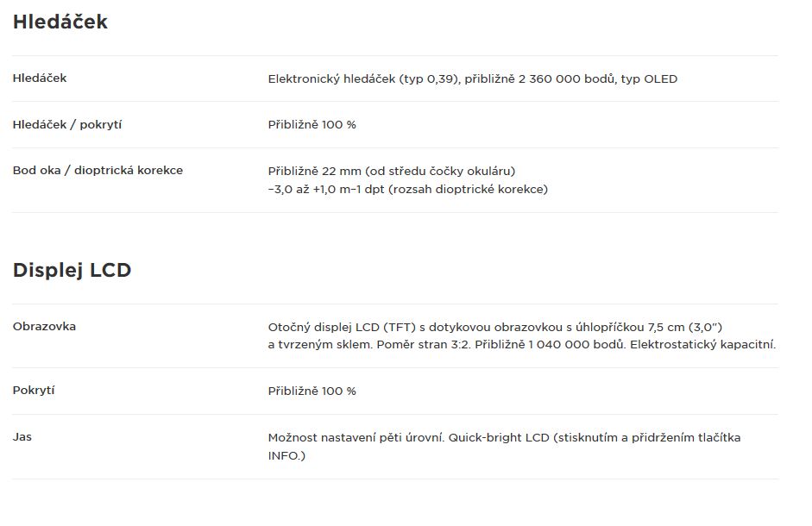Viewport: 812px width, 526px height.
Task: Click Bod oka / dioptrická korekce label
Action: (x=98, y=171)
